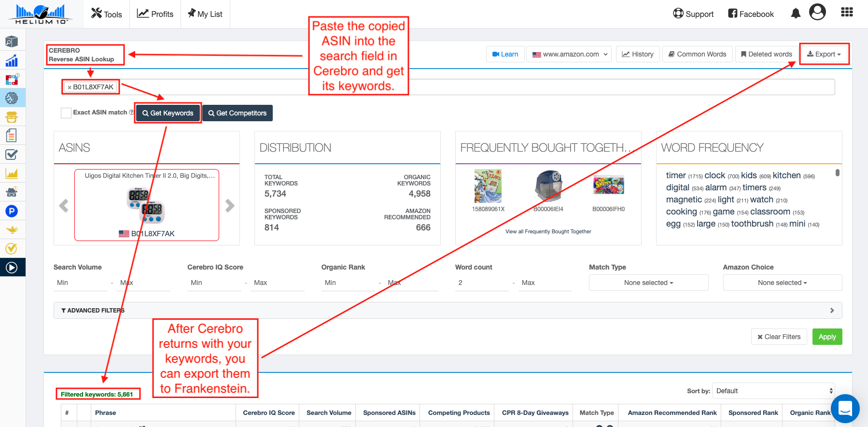The height and width of the screenshot is (427, 868).
Task: Open the Export dropdown
Action: pos(824,54)
